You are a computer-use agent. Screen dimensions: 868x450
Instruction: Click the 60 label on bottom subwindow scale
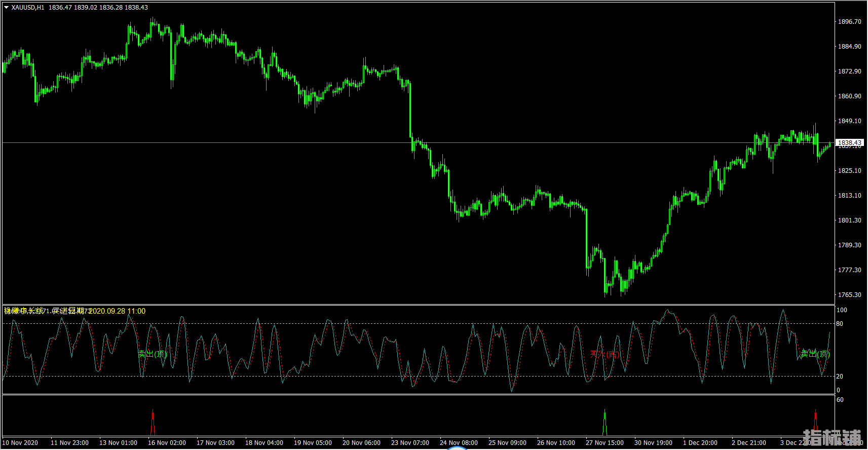(x=840, y=400)
